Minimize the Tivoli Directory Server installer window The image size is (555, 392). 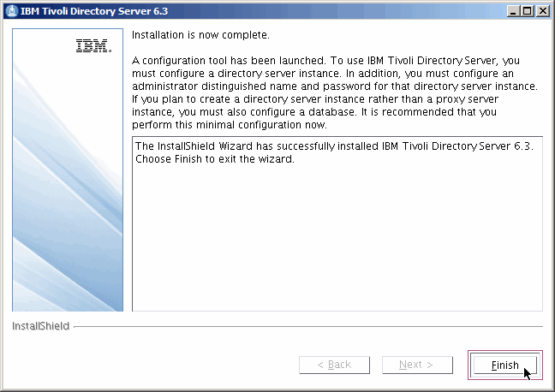[513, 10]
